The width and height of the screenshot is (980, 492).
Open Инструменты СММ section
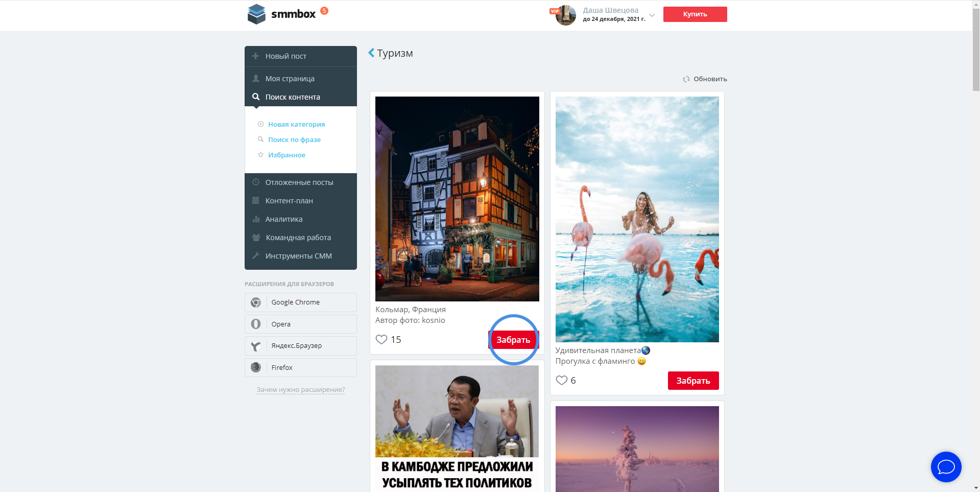point(301,256)
